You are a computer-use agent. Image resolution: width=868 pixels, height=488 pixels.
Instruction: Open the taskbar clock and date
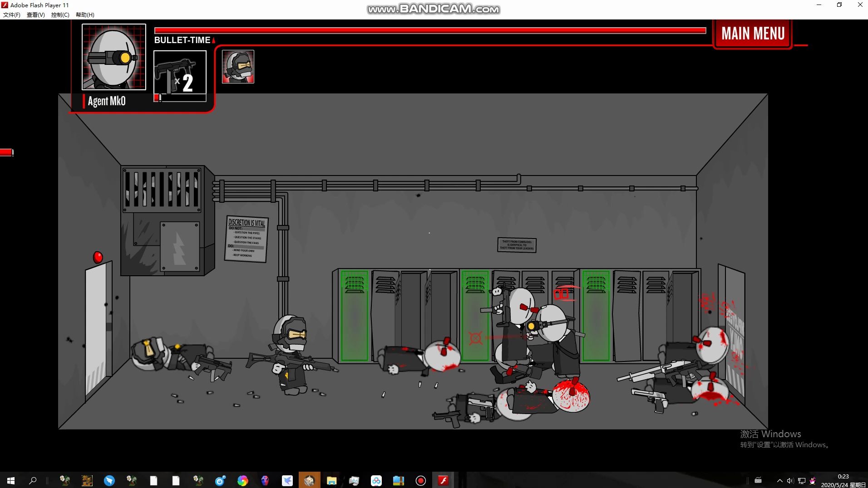click(x=843, y=480)
